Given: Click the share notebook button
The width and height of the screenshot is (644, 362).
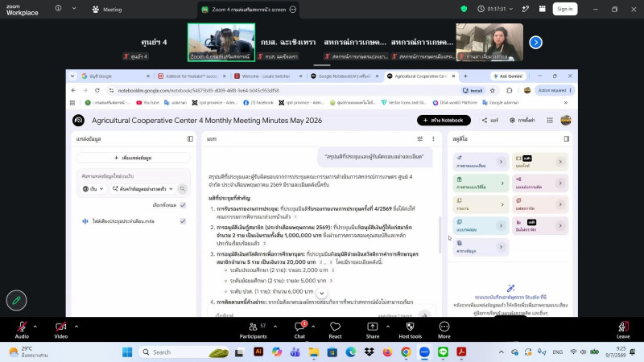Looking at the screenshot, I should coord(490,120).
